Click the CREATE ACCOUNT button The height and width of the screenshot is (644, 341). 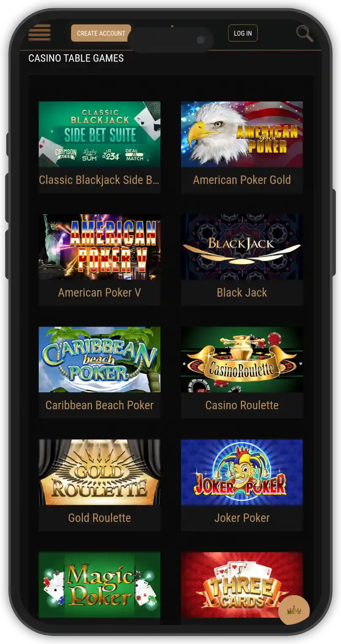click(101, 33)
